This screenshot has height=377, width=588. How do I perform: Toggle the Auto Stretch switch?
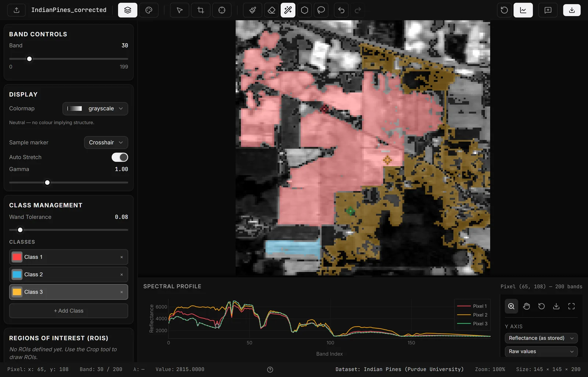point(120,157)
